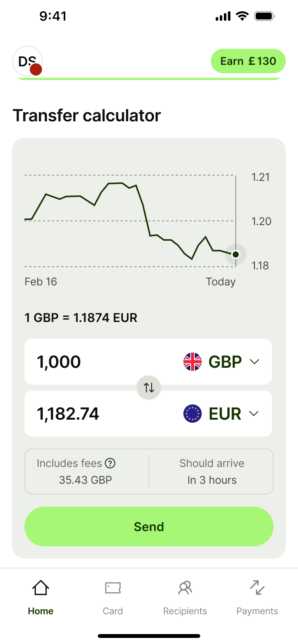Tap the EU flag icon
The image size is (298, 644).
coord(193,414)
